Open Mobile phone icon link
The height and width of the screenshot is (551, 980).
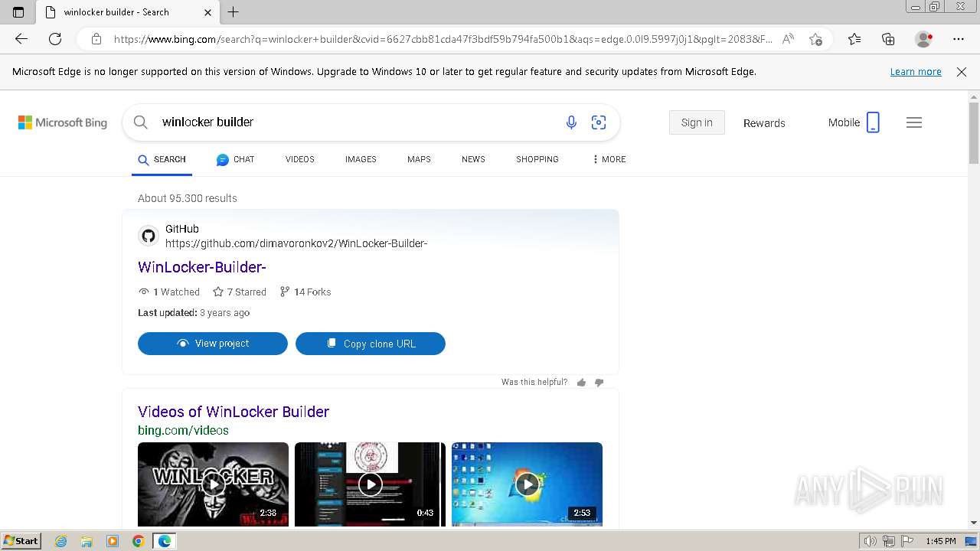click(854, 122)
